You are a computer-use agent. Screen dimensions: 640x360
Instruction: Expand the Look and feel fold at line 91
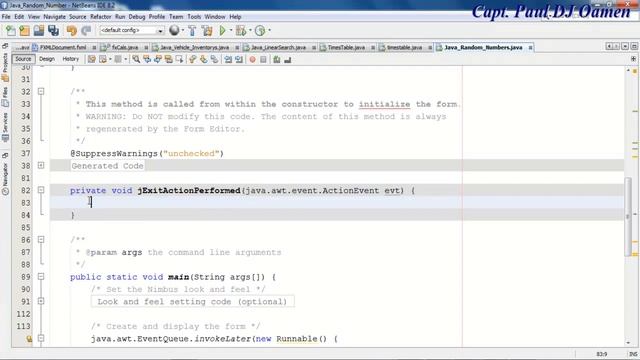pos(41,301)
